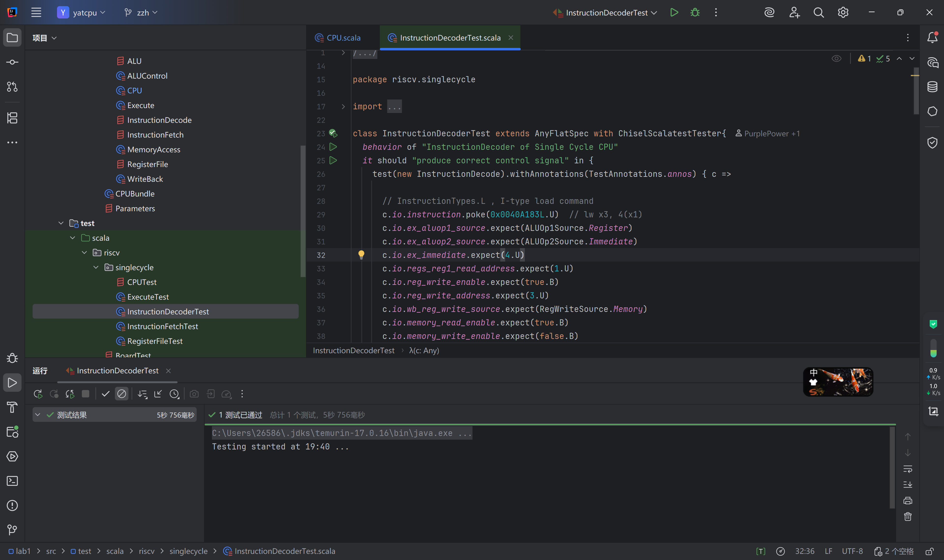Click Rerun test icon in run panel

(38, 394)
